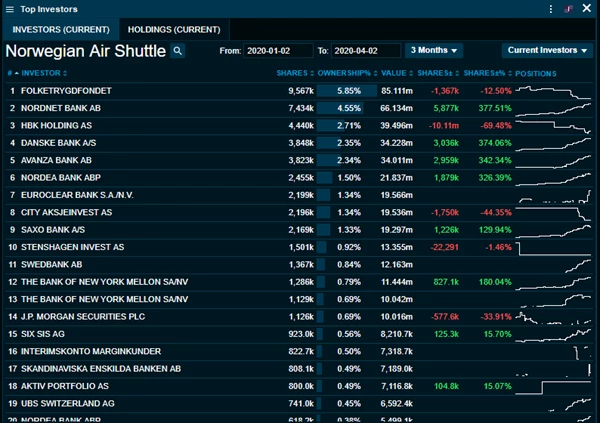Click the small purple chart icon in the title bar
Viewport: 600px width, 423px height.
coord(569,9)
